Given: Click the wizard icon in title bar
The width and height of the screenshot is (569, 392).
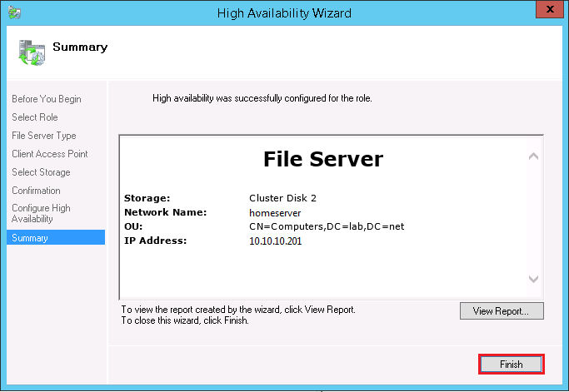Looking at the screenshot, I should tap(14, 12).
